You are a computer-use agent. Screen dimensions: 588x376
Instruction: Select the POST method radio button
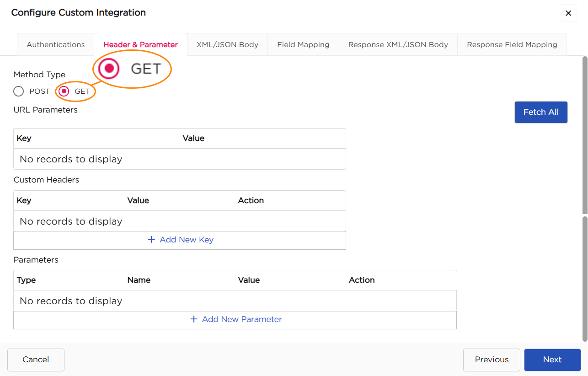(19, 91)
